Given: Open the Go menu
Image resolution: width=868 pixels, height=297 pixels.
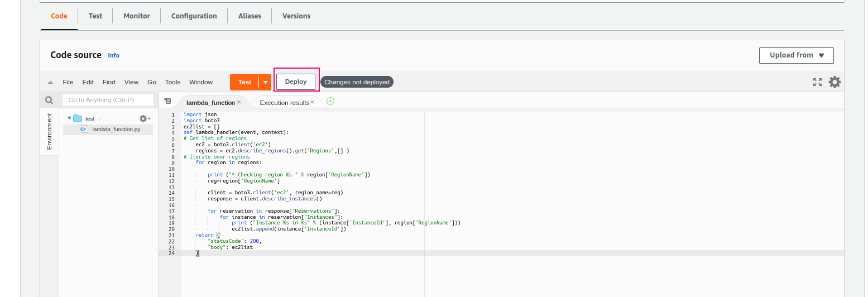Looking at the screenshot, I should [x=152, y=82].
